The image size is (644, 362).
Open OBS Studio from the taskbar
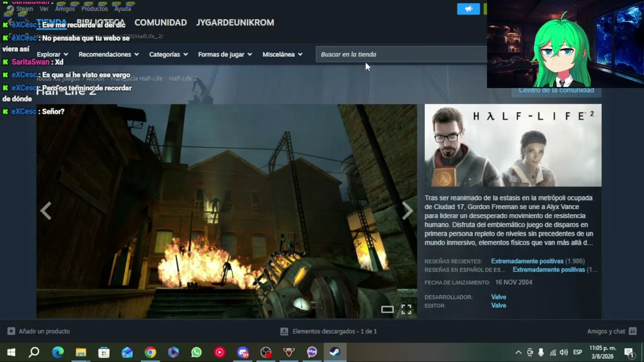click(x=266, y=352)
